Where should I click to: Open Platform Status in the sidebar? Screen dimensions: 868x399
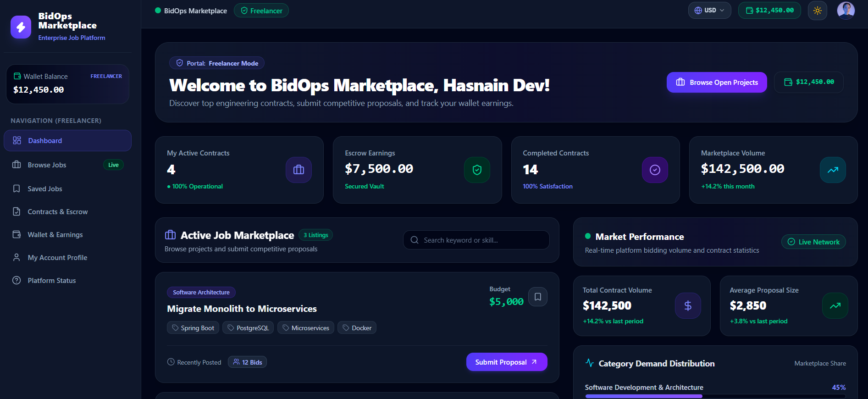[x=67, y=281]
